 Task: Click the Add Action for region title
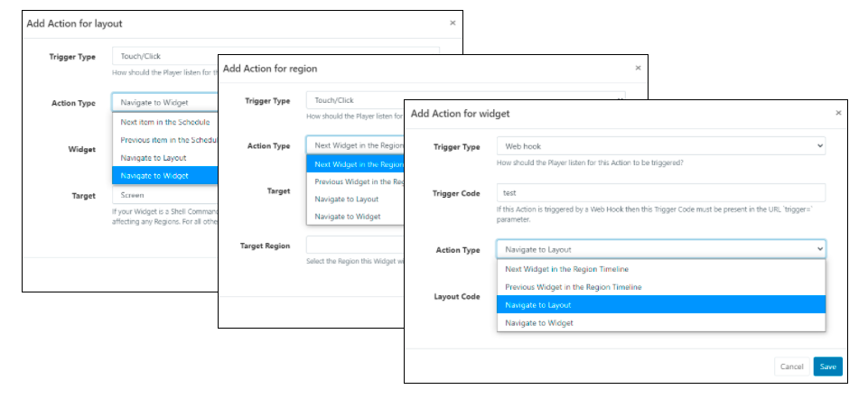tap(270, 69)
